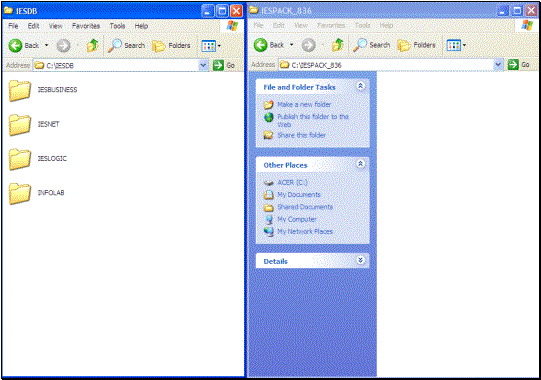The height and width of the screenshot is (380, 541).
Task: Click Make a new folder link
Action: pyautogui.click(x=304, y=105)
